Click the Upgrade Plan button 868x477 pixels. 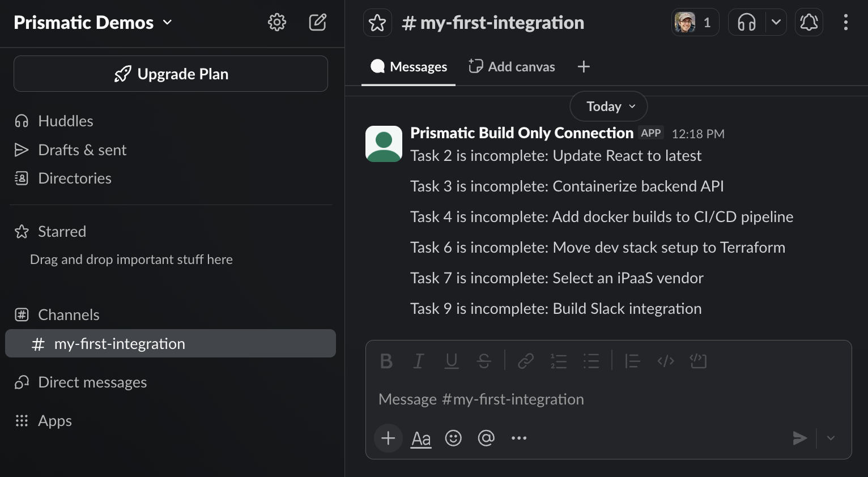171,74
